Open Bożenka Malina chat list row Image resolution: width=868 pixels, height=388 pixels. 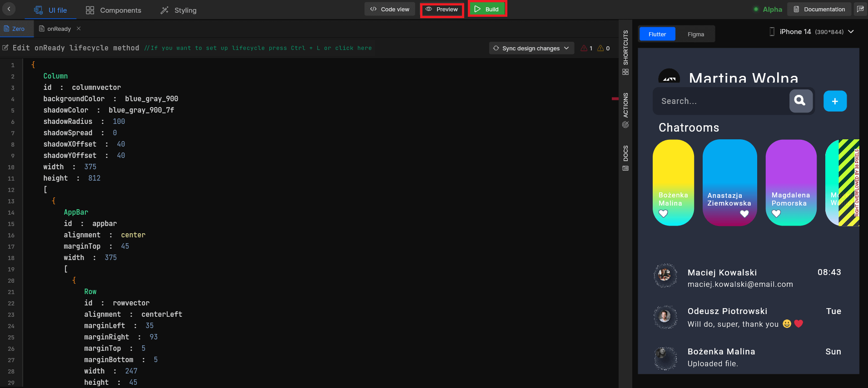tap(748, 358)
